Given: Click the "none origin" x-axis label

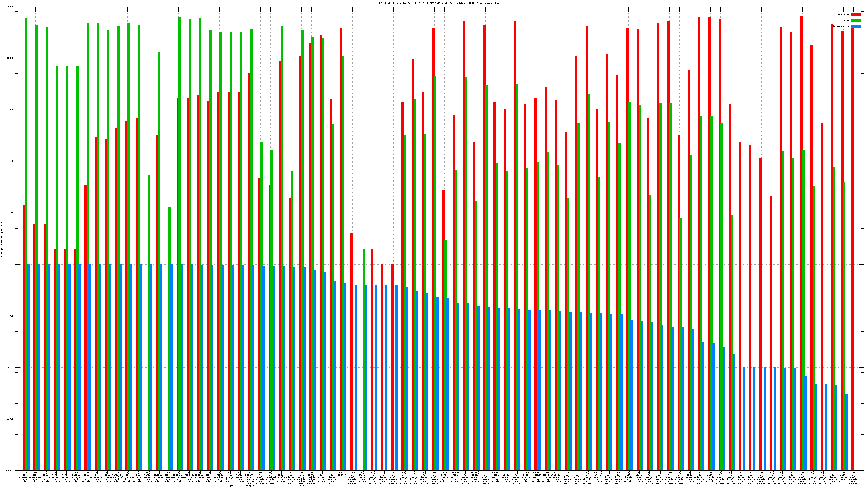Looking at the screenshot, I should pos(342,474).
